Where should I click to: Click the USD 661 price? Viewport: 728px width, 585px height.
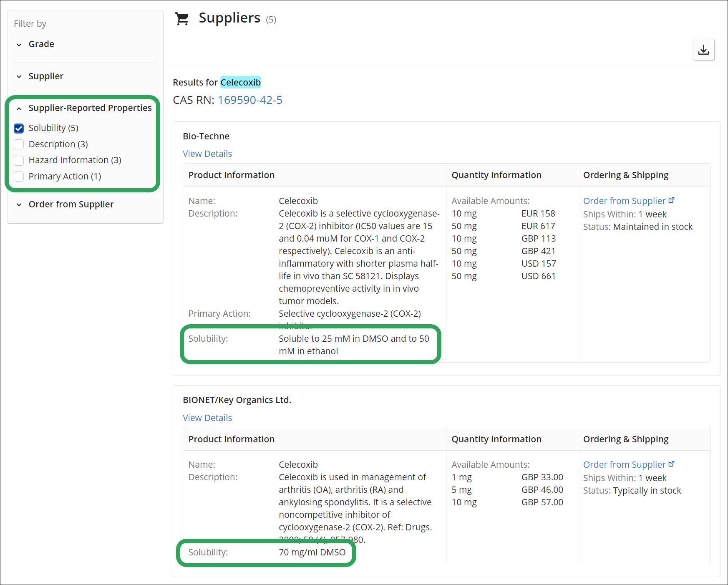[539, 276]
